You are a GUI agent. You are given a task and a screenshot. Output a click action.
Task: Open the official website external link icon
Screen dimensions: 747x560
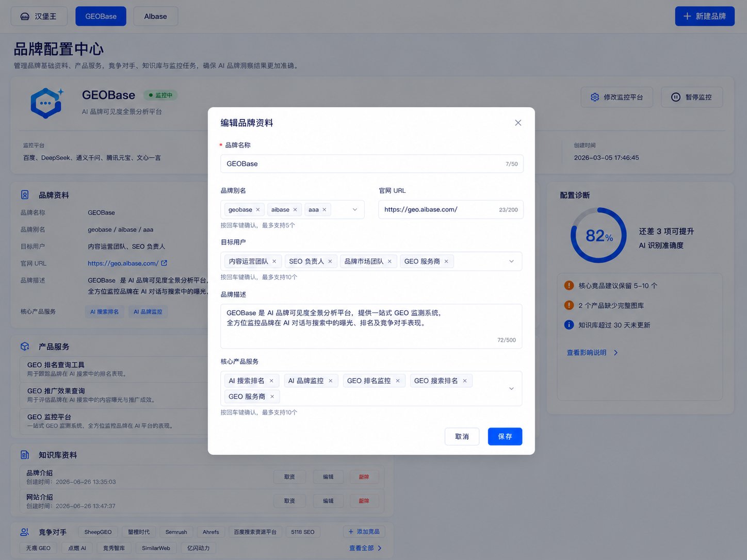164,263
